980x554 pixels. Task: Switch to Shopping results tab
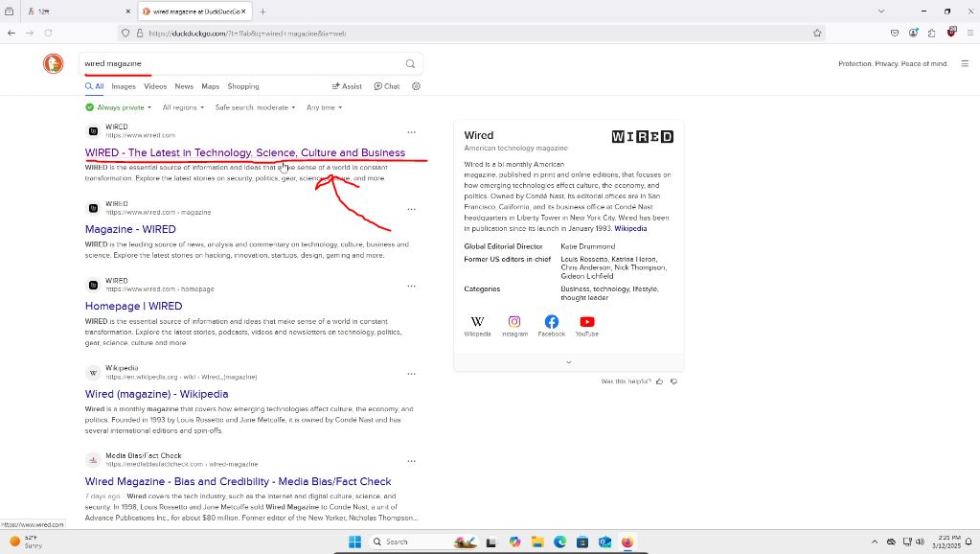pyautogui.click(x=243, y=86)
